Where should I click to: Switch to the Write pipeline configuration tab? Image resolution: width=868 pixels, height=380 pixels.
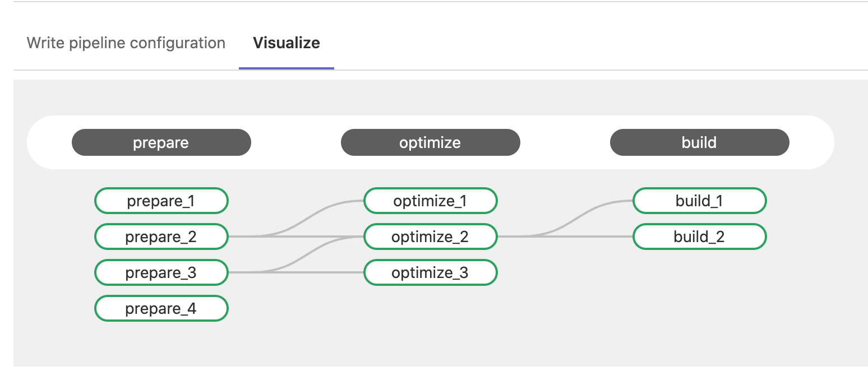[124, 43]
